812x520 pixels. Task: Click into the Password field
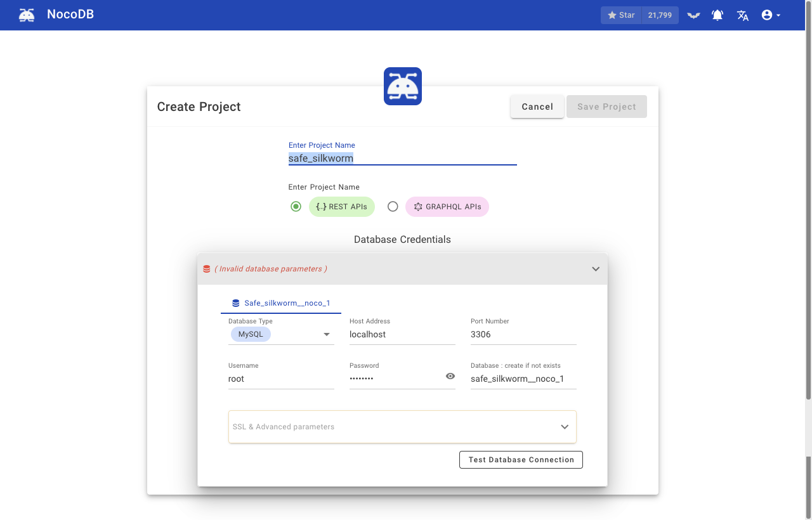(x=396, y=379)
